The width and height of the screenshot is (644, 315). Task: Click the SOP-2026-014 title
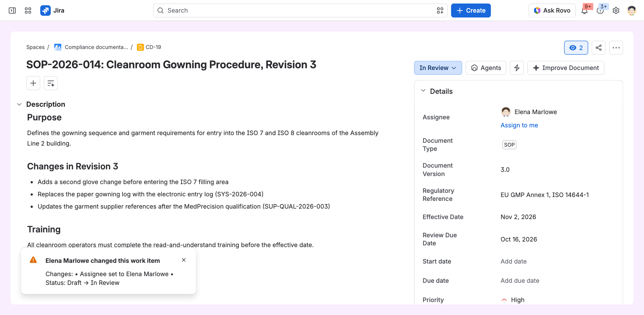171,65
